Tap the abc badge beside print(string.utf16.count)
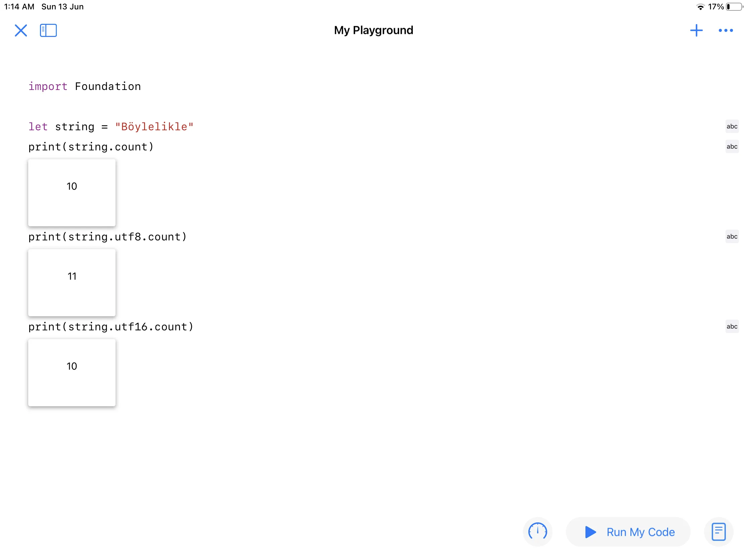Image resolution: width=747 pixels, height=560 pixels. click(x=732, y=326)
